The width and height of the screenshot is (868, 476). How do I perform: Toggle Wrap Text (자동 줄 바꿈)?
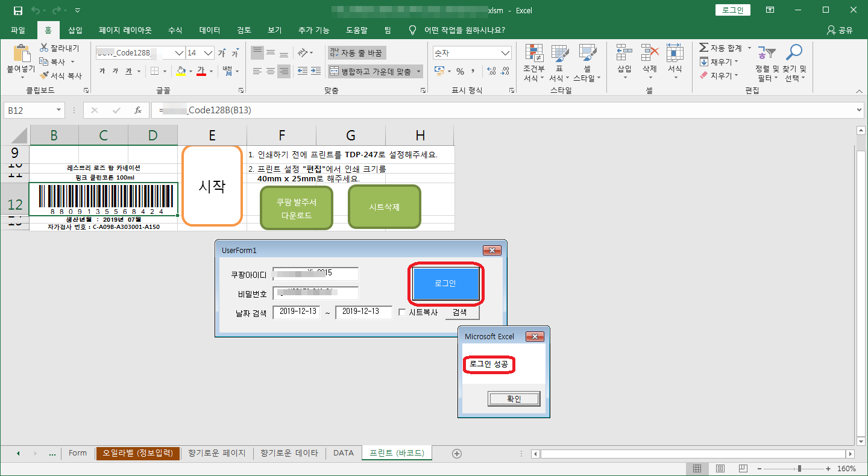click(x=356, y=53)
